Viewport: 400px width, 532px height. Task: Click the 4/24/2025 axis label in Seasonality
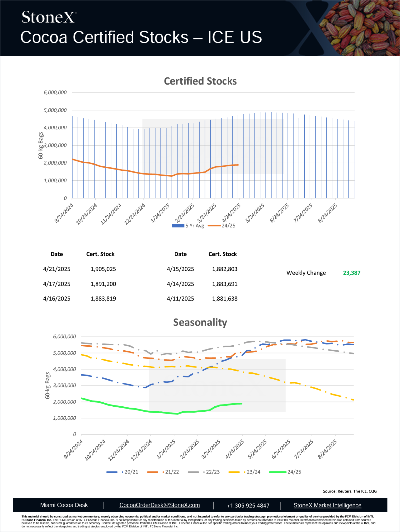[x=235, y=449]
